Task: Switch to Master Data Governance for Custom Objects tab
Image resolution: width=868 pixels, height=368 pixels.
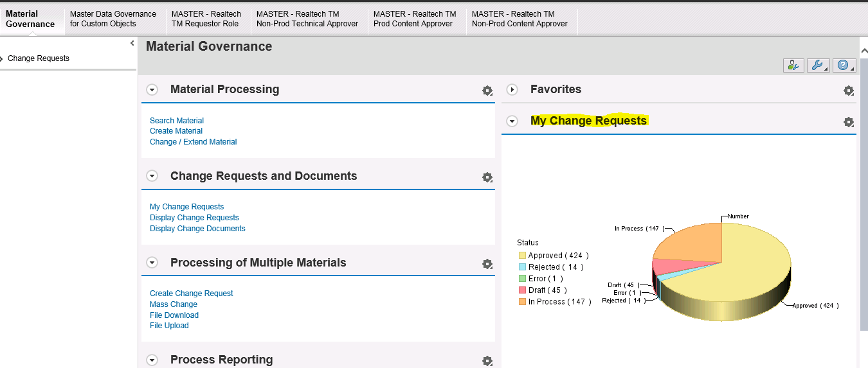Action: [113, 19]
